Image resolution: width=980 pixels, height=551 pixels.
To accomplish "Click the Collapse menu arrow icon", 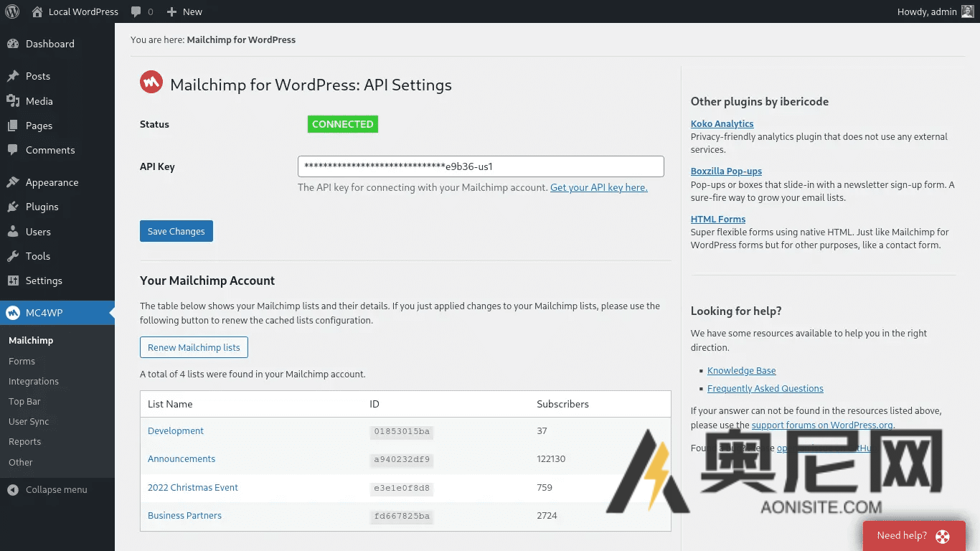I will tap(13, 490).
